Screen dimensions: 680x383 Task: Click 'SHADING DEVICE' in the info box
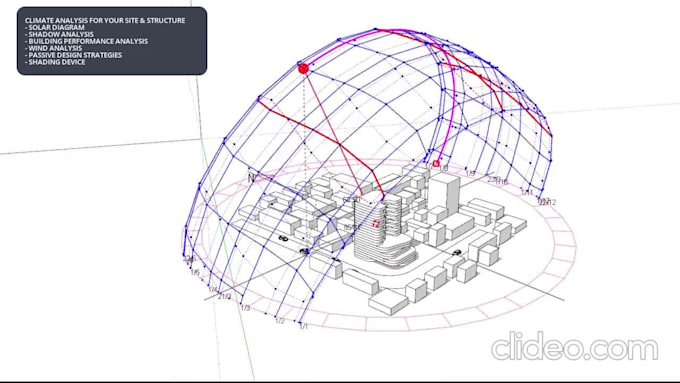57,62
